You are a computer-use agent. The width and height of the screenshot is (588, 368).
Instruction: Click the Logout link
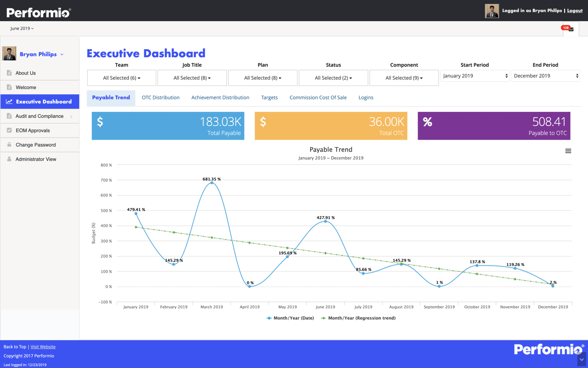(x=574, y=10)
